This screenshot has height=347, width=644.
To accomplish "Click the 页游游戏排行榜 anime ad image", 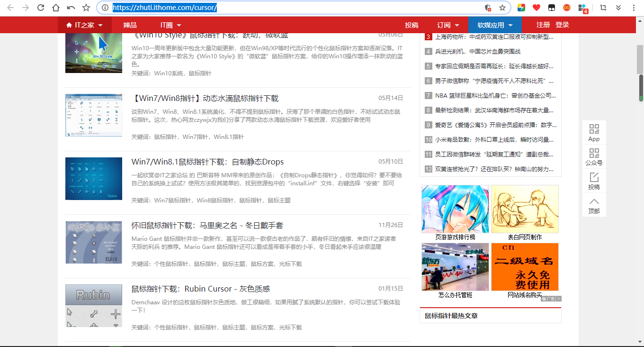I will (455, 209).
